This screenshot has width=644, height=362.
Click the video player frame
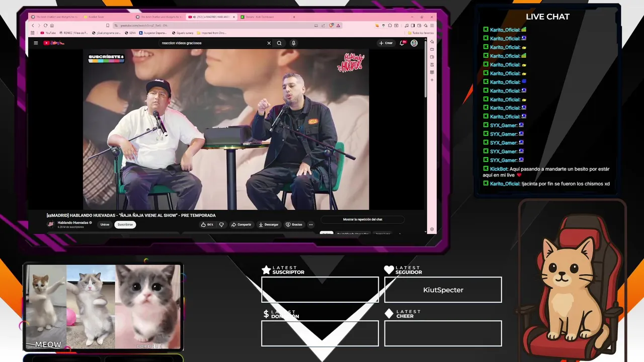(x=226, y=129)
